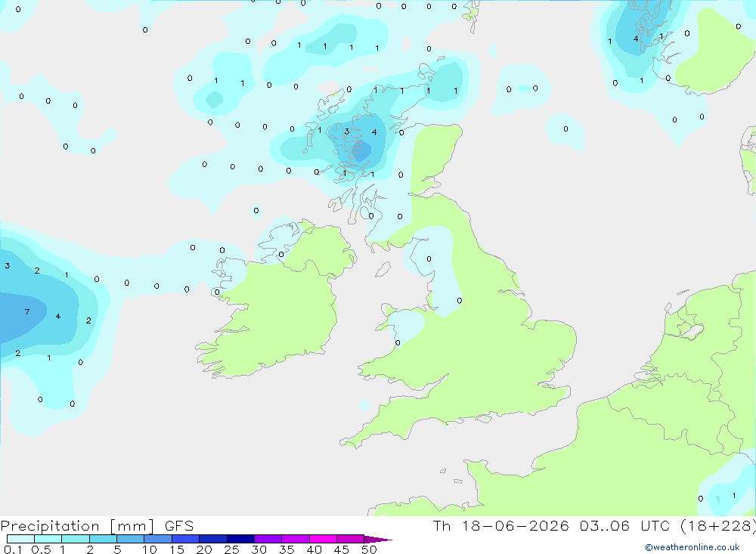The width and height of the screenshot is (756, 554).
Task: Click the "0.1" legend label
Action: (13, 549)
